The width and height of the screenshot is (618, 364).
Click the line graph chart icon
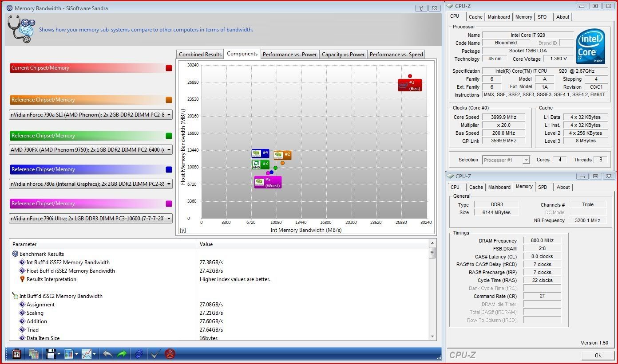coord(87,354)
